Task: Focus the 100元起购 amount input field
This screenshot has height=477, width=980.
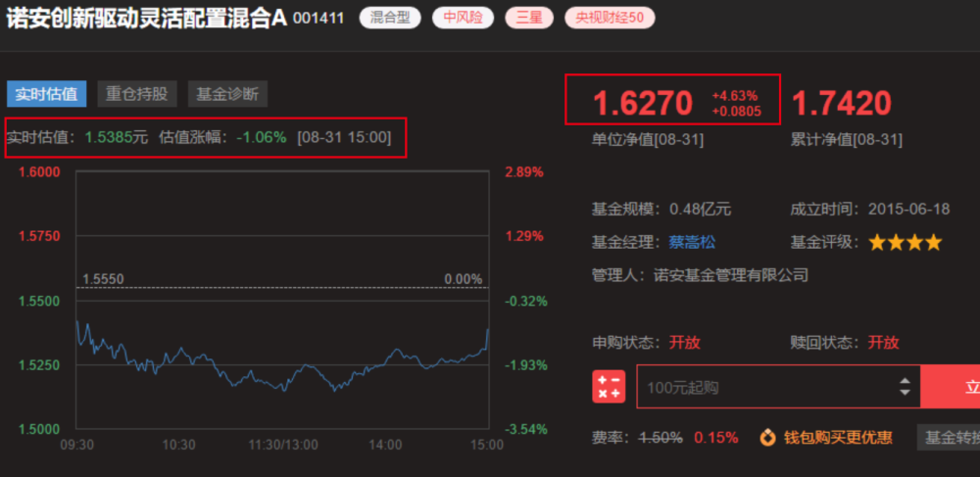Action: click(x=778, y=387)
